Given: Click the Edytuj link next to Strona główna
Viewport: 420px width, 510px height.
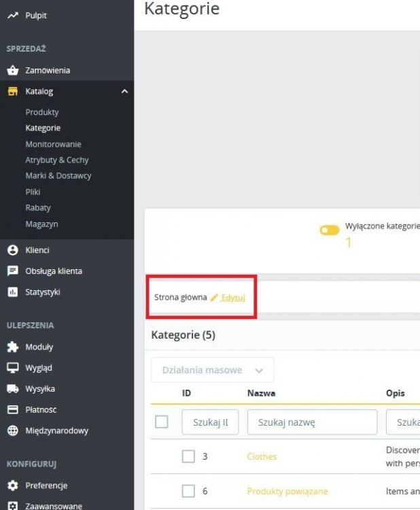Looking at the screenshot, I should pos(232,297).
